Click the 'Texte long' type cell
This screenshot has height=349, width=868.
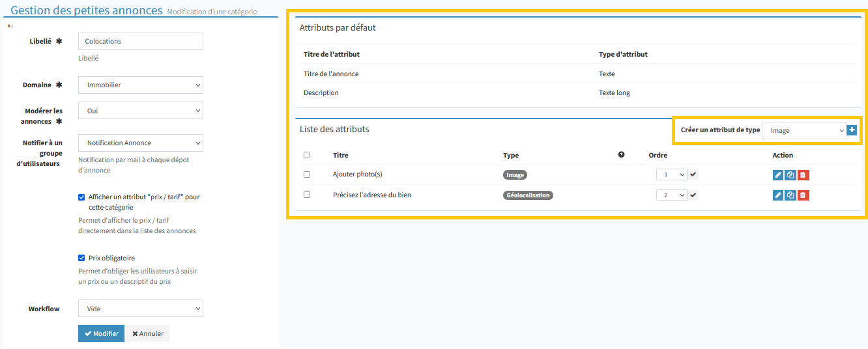pos(615,92)
